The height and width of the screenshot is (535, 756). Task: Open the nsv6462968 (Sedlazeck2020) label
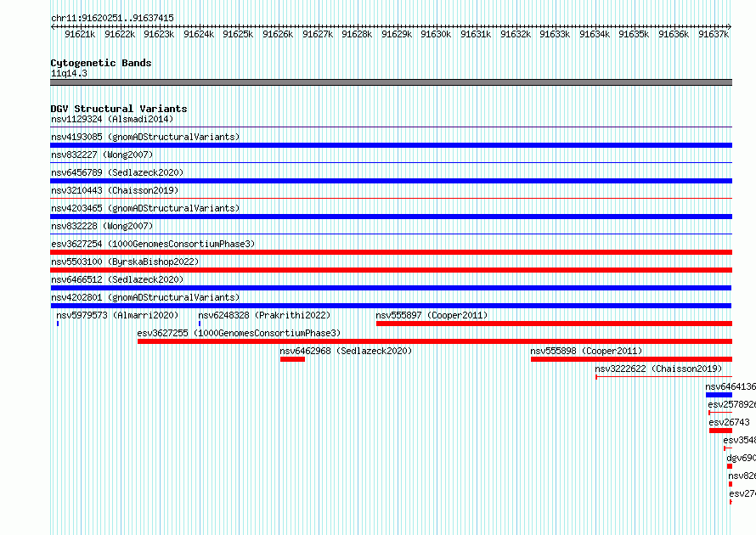tap(346, 351)
